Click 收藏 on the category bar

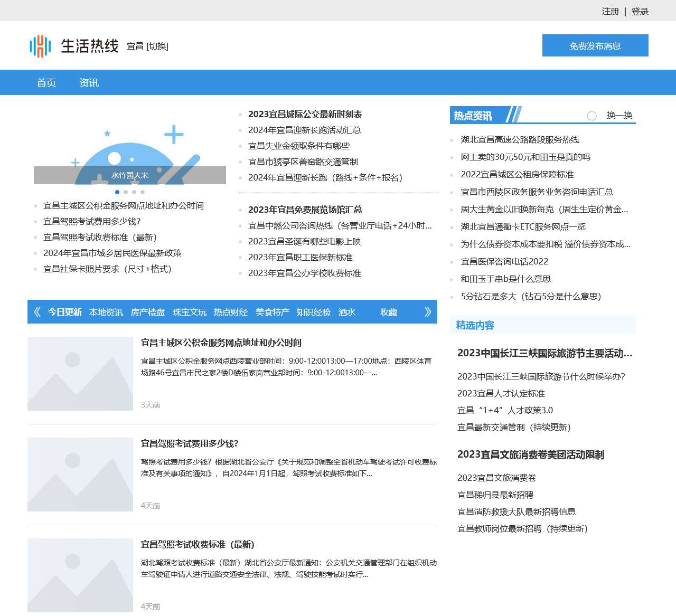point(389,312)
